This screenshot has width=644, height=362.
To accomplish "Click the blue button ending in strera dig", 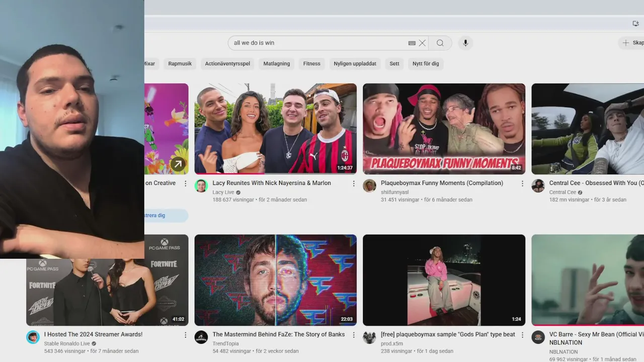I will pos(166,216).
